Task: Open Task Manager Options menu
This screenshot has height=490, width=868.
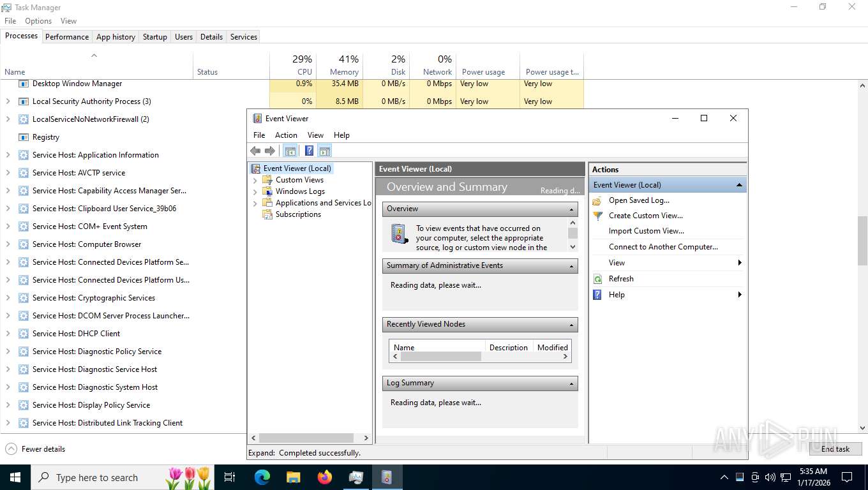Action: click(38, 21)
